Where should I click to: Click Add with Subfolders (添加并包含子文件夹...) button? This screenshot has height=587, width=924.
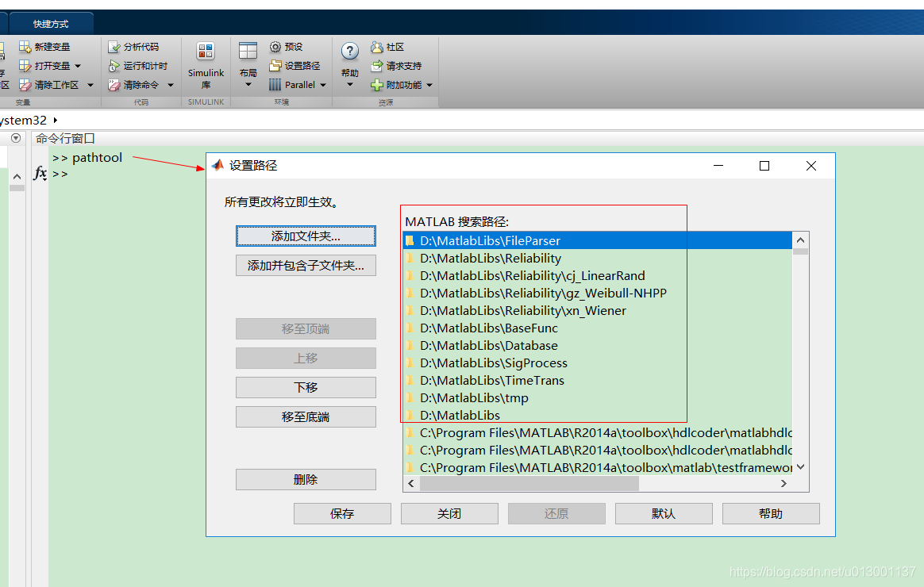click(306, 266)
